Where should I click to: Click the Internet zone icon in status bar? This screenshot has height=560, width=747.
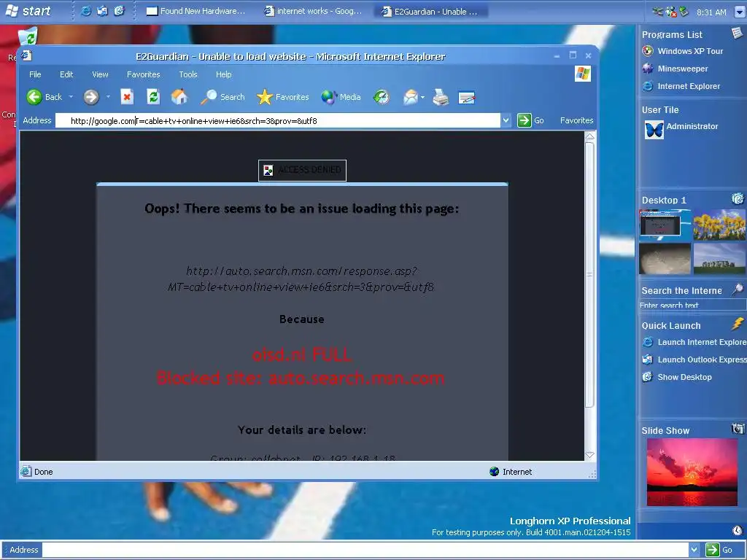pyautogui.click(x=494, y=472)
